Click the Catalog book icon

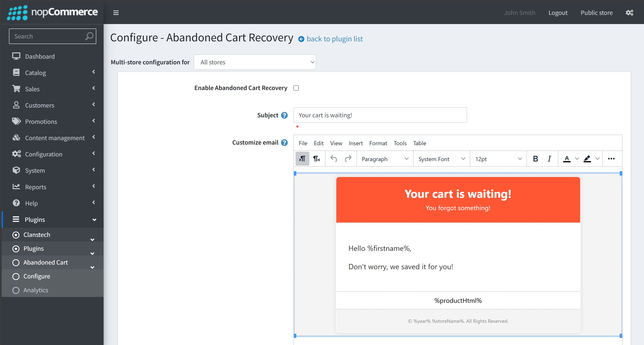coord(16,72)
